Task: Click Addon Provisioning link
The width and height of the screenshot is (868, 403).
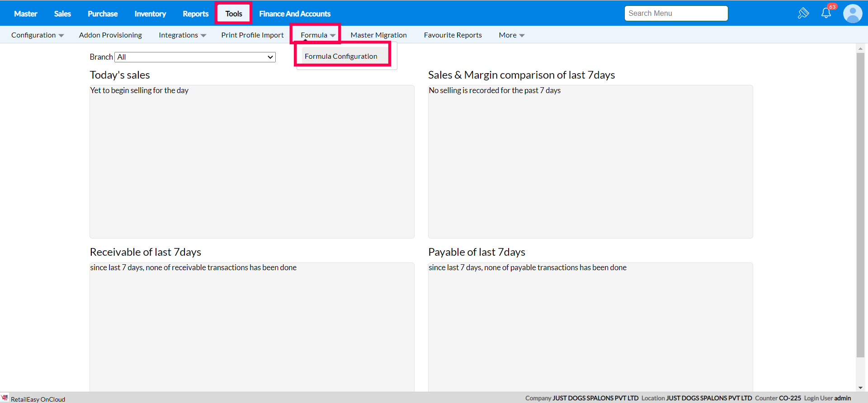Action: click(x=110, y=35)
